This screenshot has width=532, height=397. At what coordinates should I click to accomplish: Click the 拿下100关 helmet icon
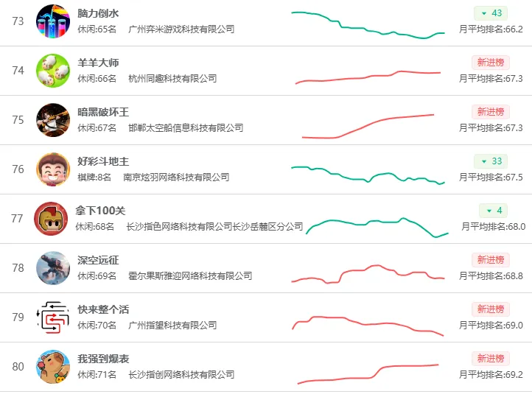pyautogui.click(x=51, y=219)
